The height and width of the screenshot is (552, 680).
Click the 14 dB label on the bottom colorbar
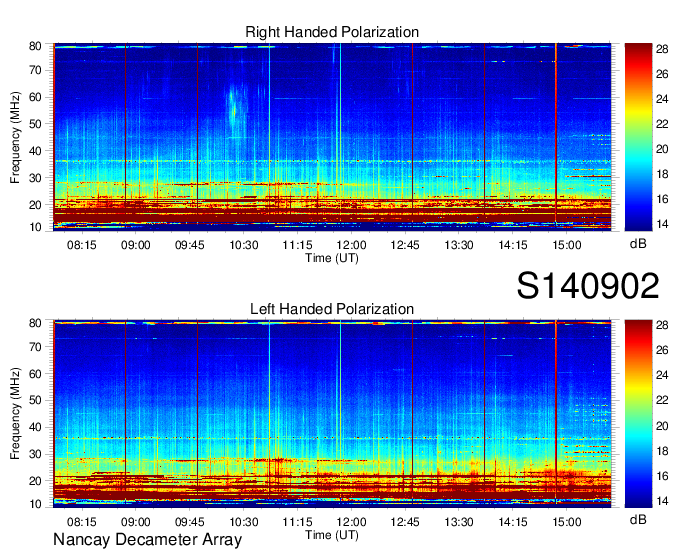662,501
